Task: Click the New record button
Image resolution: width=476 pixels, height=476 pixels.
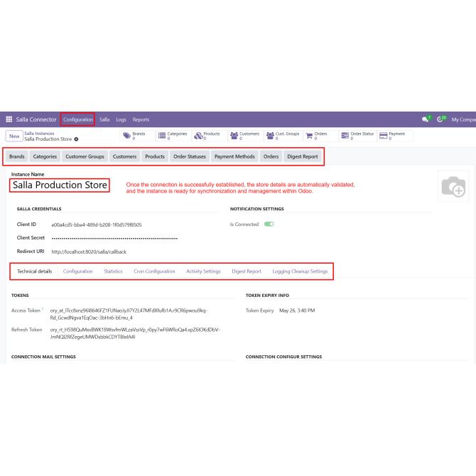Action: pos(14,136)
